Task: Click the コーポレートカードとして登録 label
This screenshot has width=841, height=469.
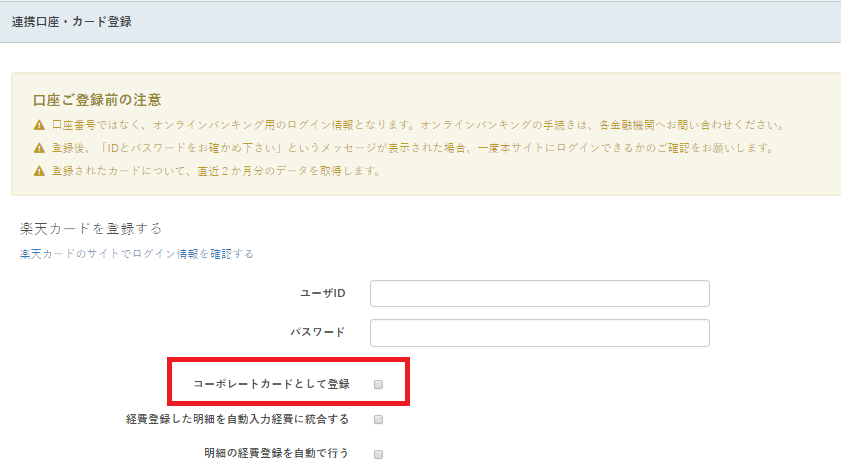Action: pyautogui.click(x=271, y=384)
